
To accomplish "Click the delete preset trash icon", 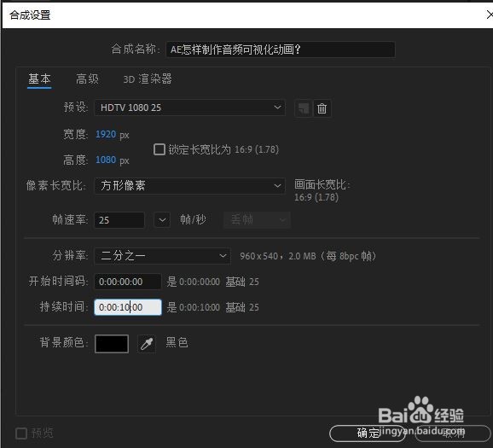I will click(322, 108).
